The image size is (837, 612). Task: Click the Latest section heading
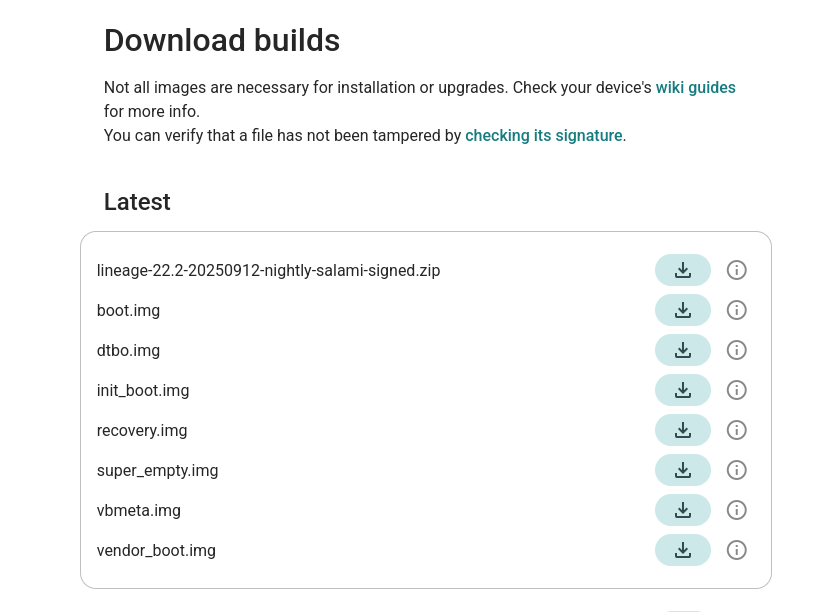[137, 202]
